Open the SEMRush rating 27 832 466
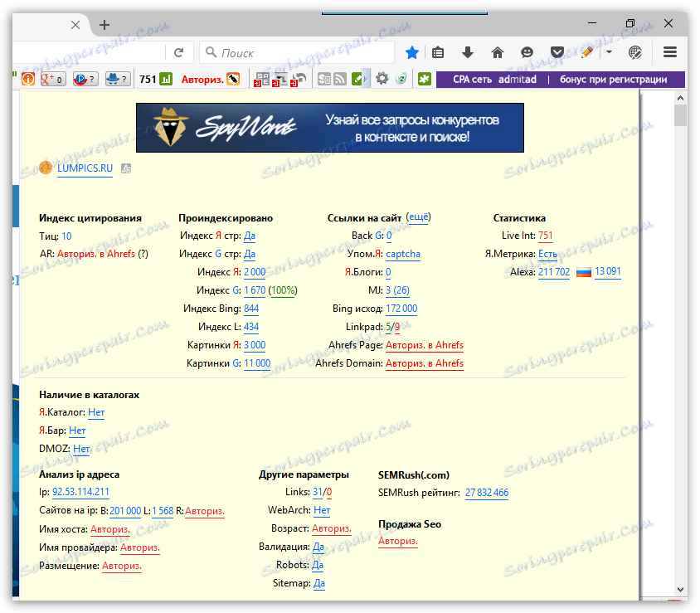This screenshot has height=613, width=700. (487, 493)
